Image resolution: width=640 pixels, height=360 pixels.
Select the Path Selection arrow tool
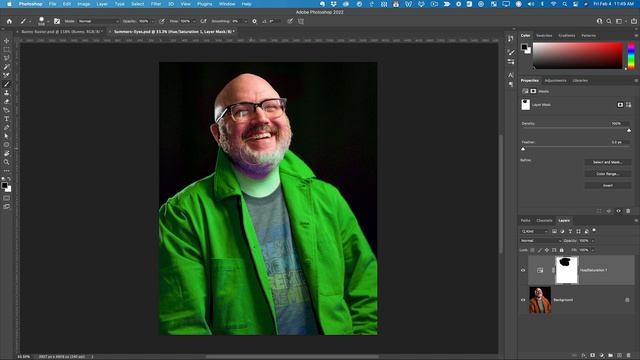[7, 136]
